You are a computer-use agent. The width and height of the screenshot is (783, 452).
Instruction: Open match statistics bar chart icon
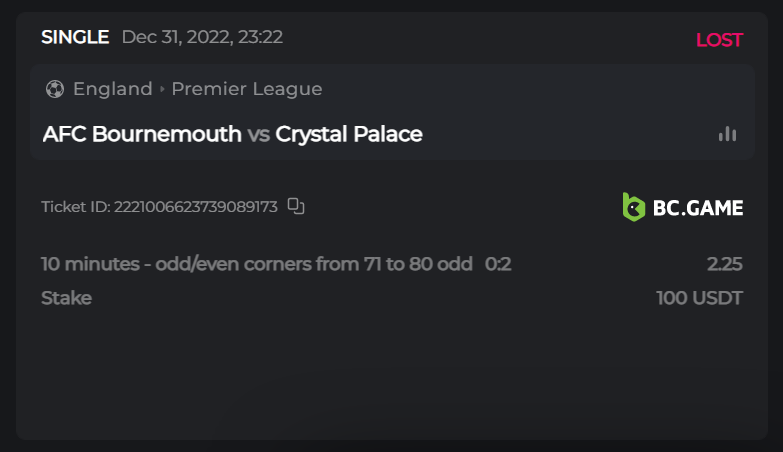point(727,134)
